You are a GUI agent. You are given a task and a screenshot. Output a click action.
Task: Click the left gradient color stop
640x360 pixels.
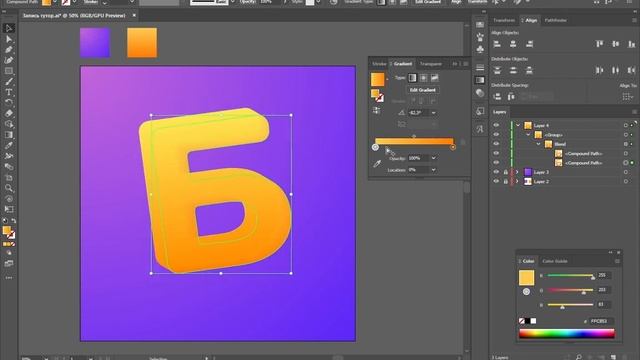pos(375,147)
